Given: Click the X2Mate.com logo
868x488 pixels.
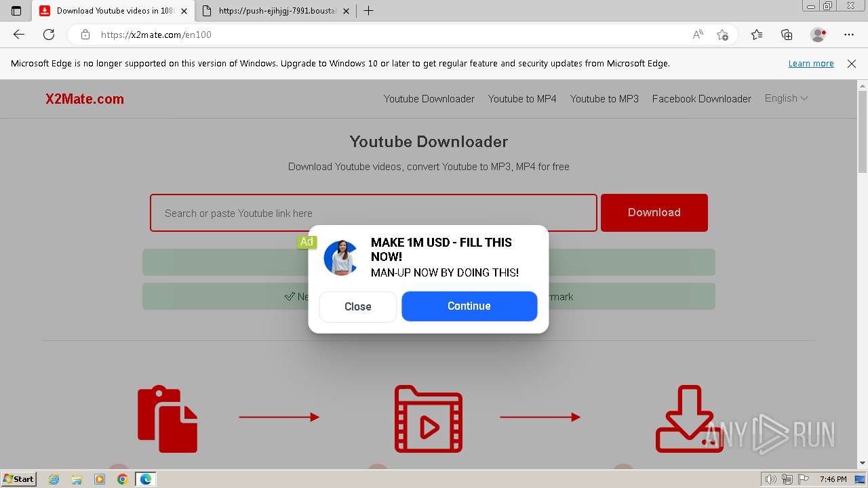Looking at the screenshot, I should pos(85,99).
